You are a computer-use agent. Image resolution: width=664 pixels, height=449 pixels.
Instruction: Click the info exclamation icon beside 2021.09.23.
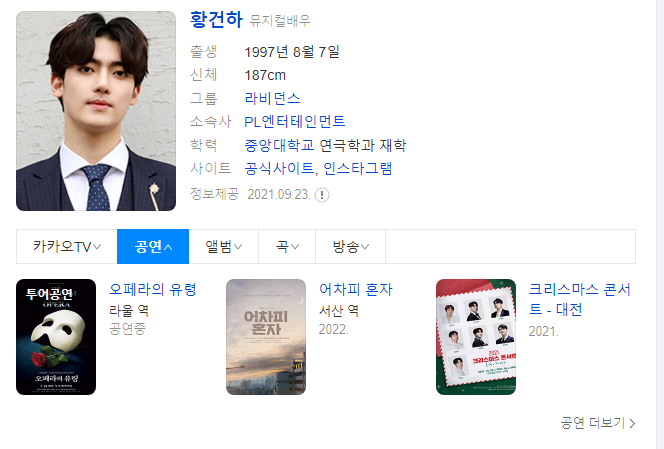click(x=322, y=195)
